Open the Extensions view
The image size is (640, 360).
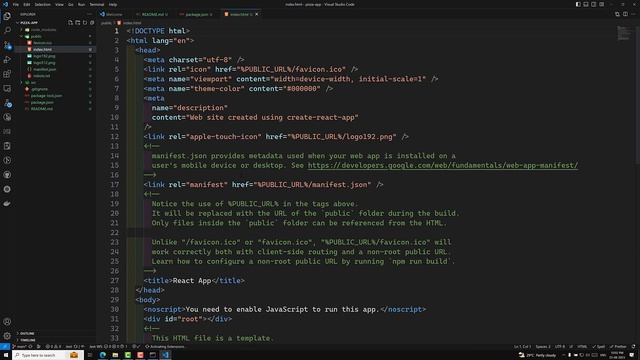tap(7, 74)
